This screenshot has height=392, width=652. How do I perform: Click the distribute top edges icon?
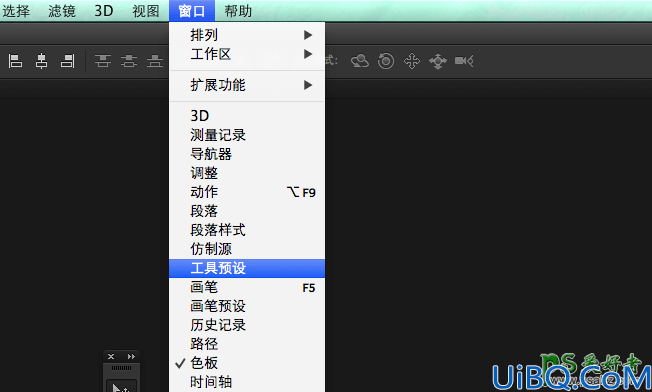coord(103,61)
